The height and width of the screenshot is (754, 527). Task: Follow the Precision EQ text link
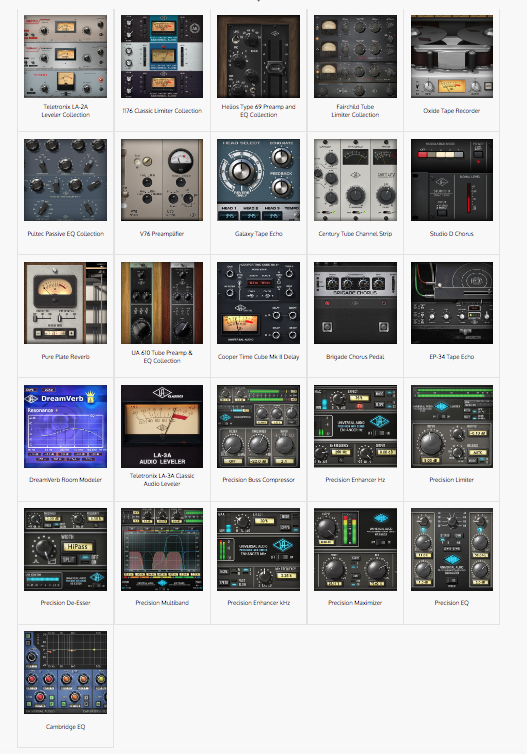click(452, 603)
